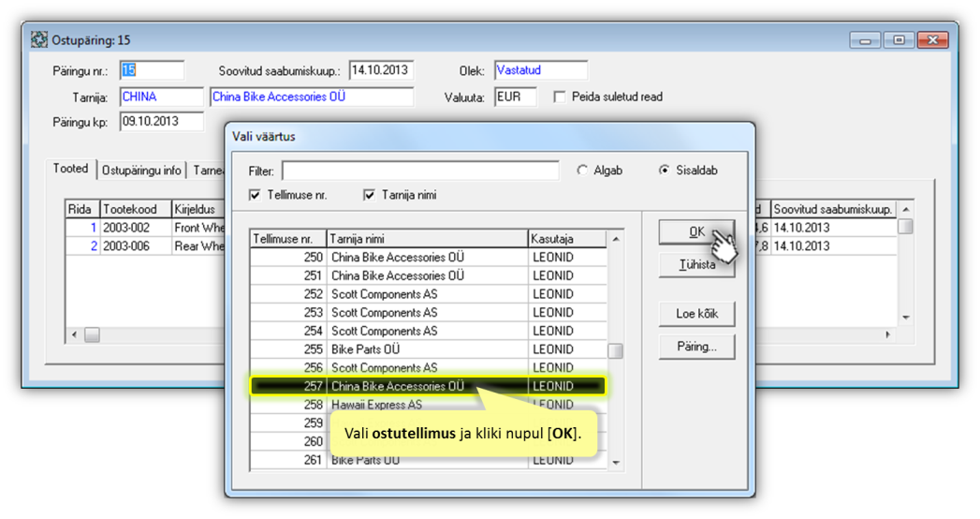
Task: Click the Tarnija code field CHINA
Action: click(161, 96)
